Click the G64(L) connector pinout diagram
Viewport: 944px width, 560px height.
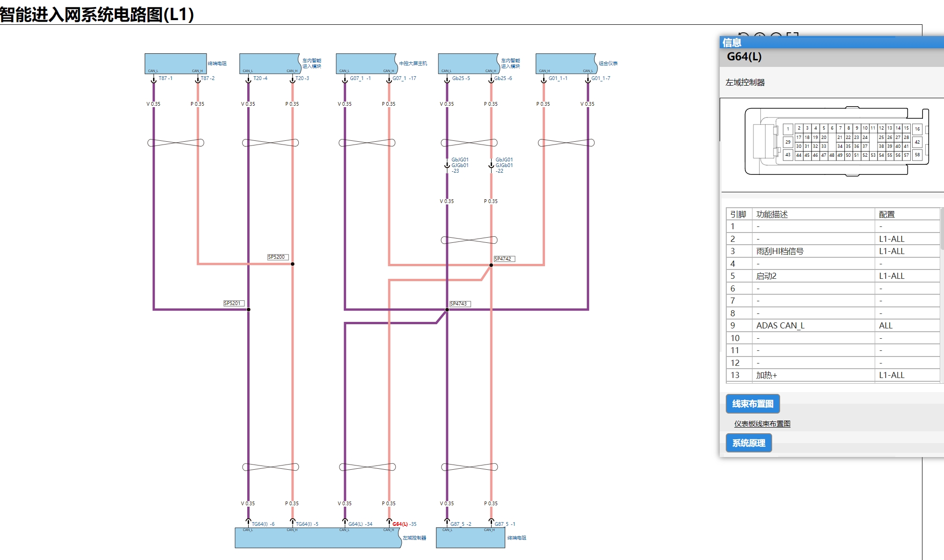[836, 142]
